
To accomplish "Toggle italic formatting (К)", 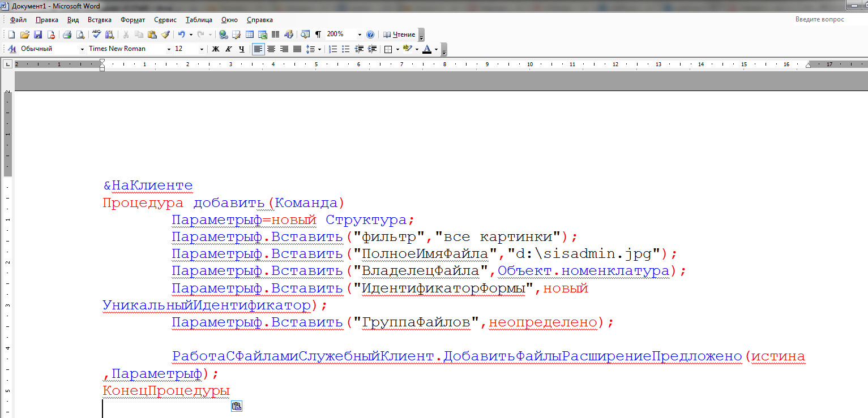I will [x=229, y=49].
